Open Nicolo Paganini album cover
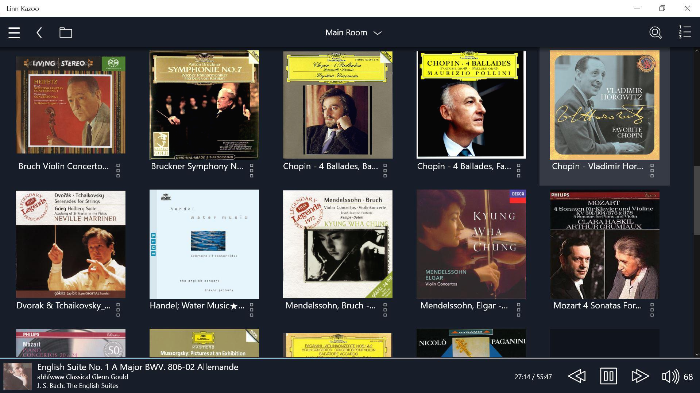The width and height of the screenshot is (700, 393). point(471,343)
